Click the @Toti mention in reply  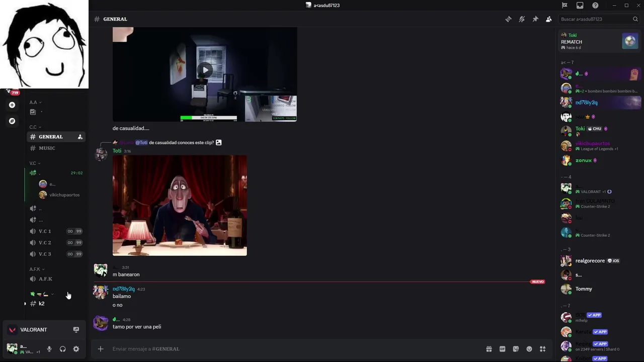point(141,142)
